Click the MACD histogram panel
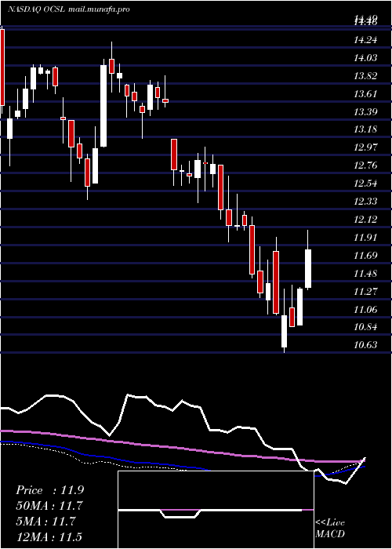 pyautogui.click(x=216, y=510)
